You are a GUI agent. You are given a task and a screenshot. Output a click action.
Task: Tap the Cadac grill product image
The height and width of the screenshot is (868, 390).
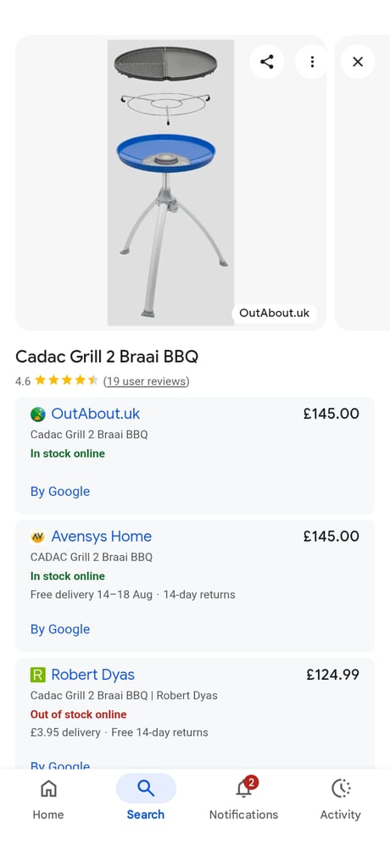click(170, 183)
